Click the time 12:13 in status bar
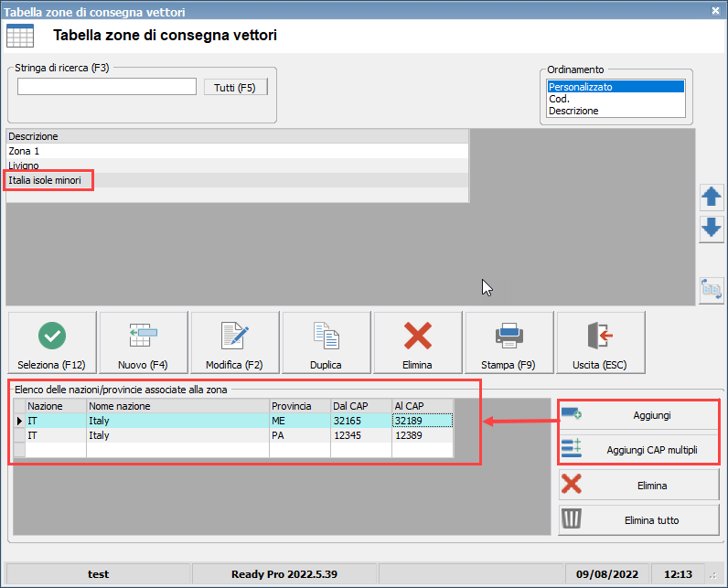Image resolution: width=728 pixels, height=588 pixels. (678, 574)
